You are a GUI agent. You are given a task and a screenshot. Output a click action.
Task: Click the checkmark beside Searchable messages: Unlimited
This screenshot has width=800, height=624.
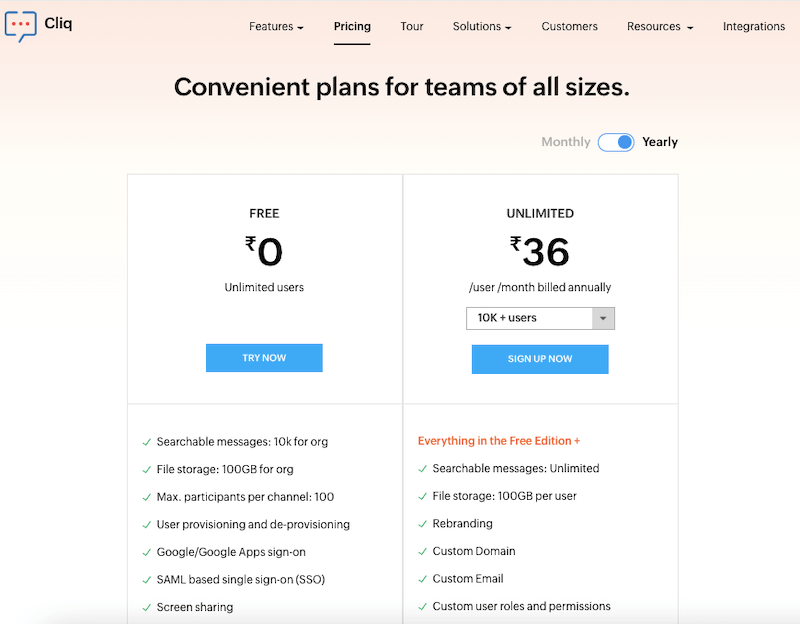(x=422, y=468)
